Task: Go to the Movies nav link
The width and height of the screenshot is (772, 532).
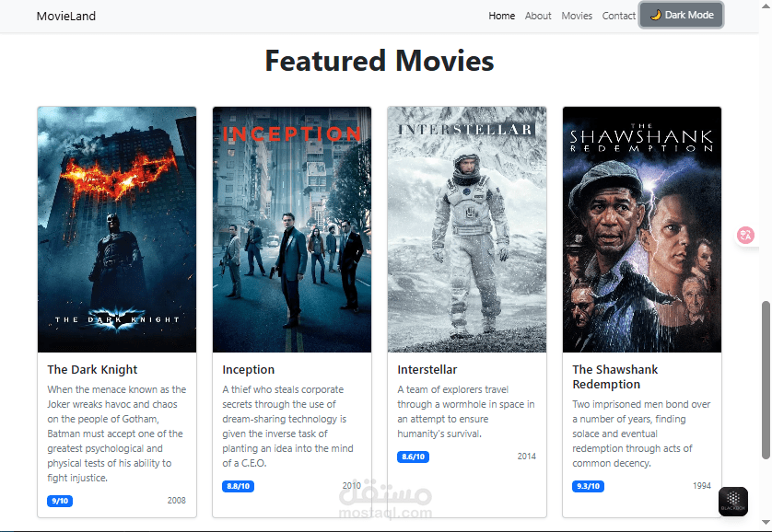Action: pos(577,16)
